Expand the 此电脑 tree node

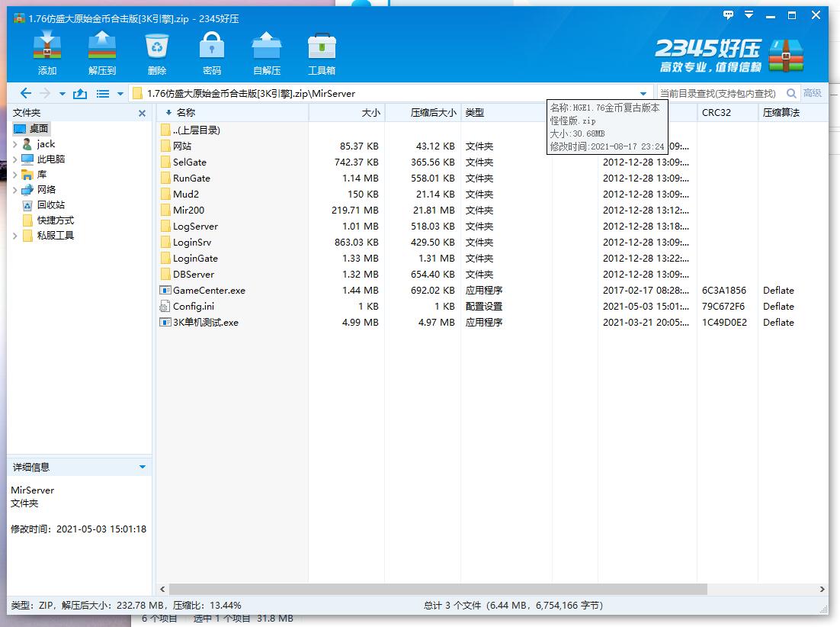coord(15,159)
